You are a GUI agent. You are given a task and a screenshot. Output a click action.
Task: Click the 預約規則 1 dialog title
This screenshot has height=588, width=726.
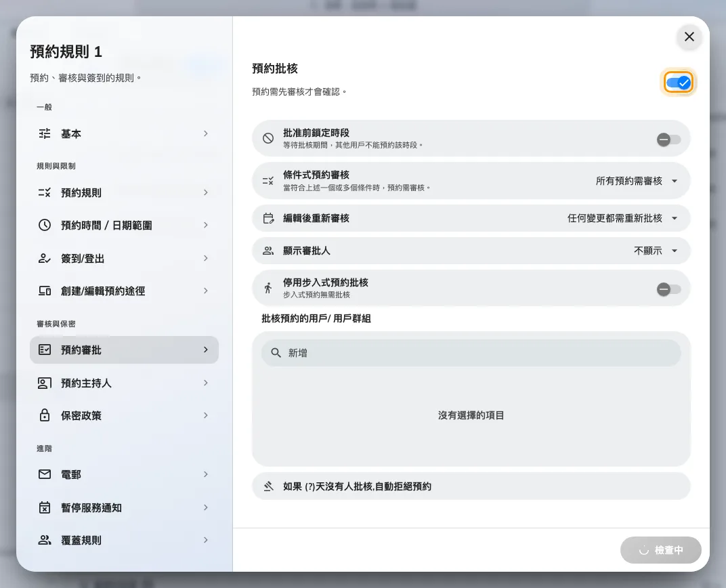pyautogui.click(x=66, y=51)
